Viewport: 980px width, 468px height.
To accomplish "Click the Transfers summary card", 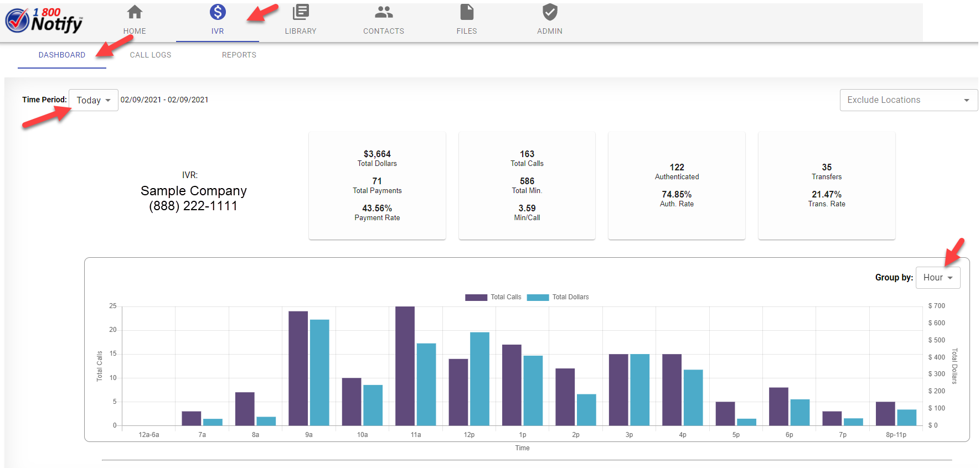I will 827,185.
